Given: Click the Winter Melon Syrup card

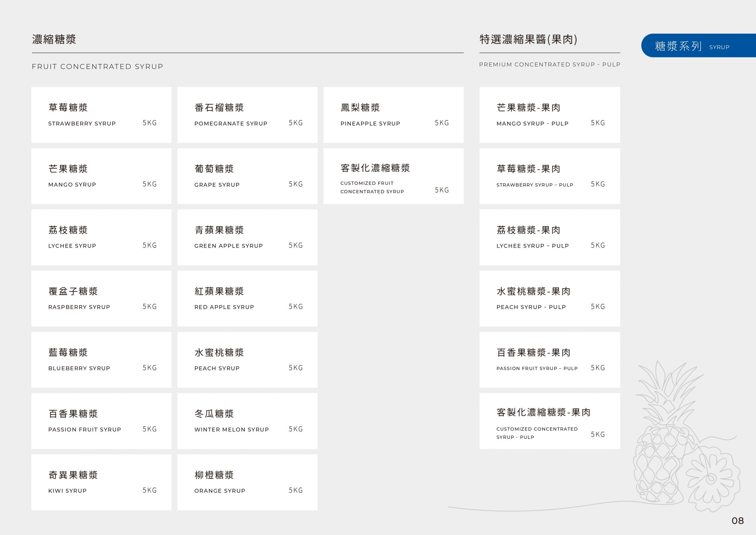Looking at the screenshot, I should click(247, 421).
